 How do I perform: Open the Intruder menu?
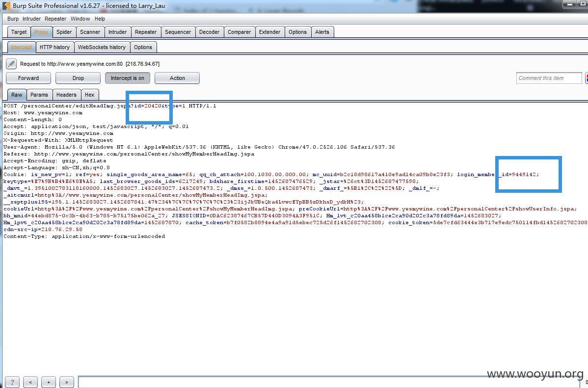(x=31, y=19)
